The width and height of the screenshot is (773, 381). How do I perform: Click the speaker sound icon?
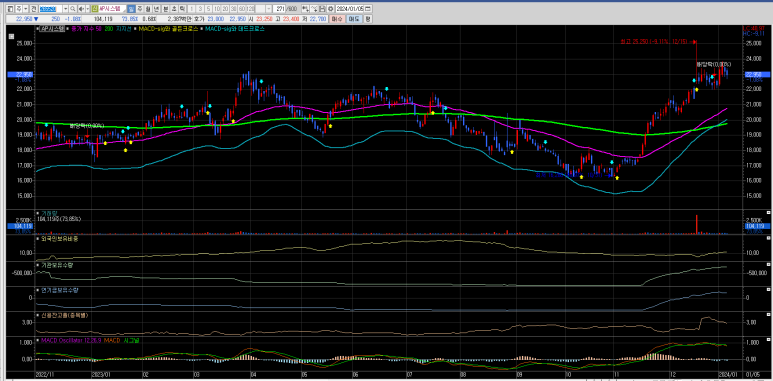[x=80, y=9]
